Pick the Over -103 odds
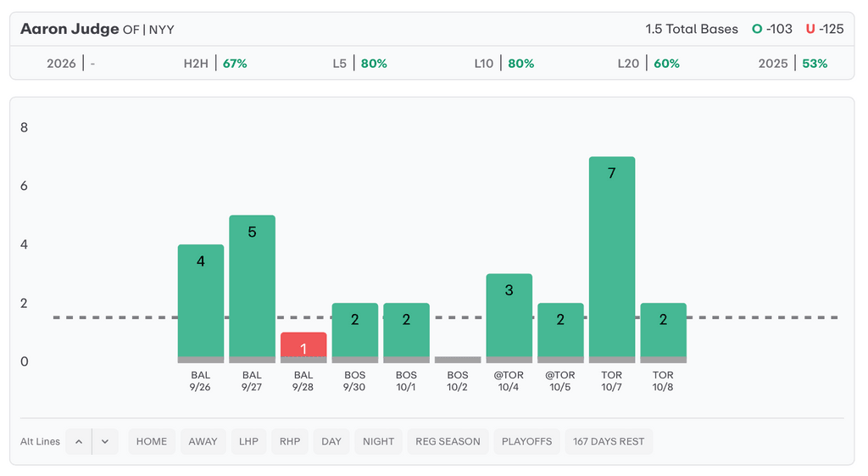 pyautogui.click(x=771, y=29)
